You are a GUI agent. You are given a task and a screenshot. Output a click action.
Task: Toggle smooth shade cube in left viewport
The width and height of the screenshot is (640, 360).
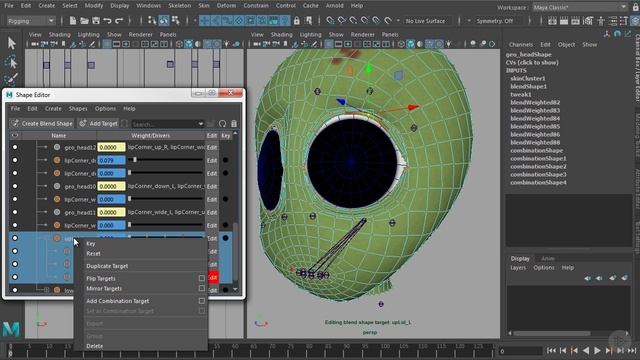189,44
